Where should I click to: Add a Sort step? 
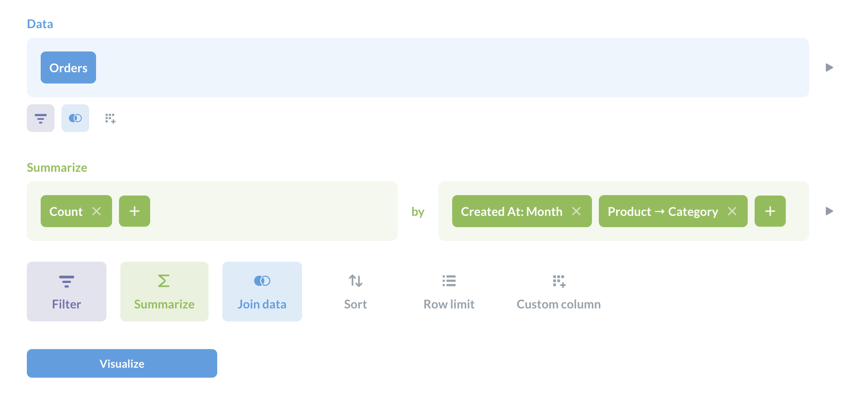[355, 292]
